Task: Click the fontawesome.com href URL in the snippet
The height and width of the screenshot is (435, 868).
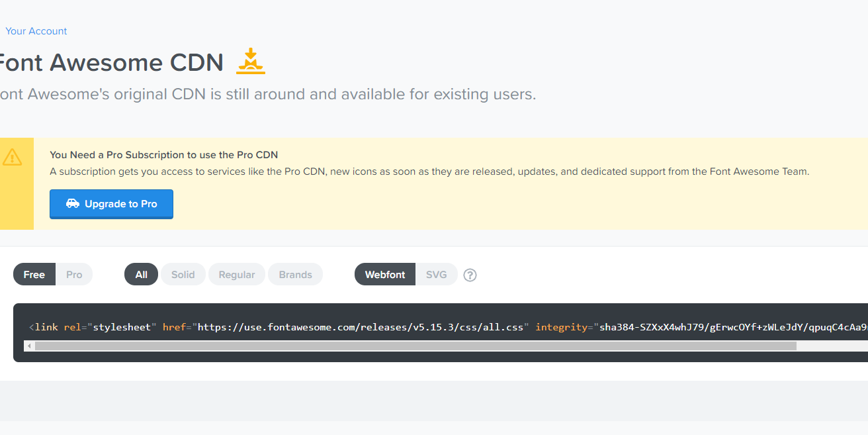Action: point(361,327)
